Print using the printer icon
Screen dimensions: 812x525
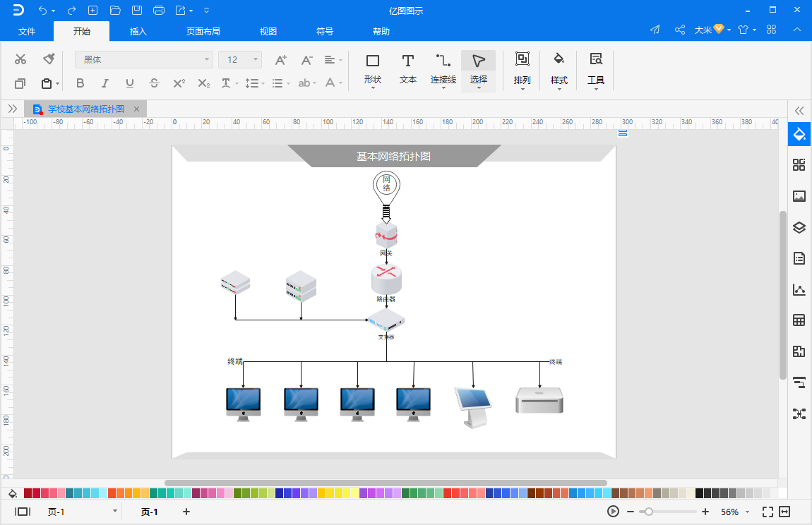(x=159, y=11)
